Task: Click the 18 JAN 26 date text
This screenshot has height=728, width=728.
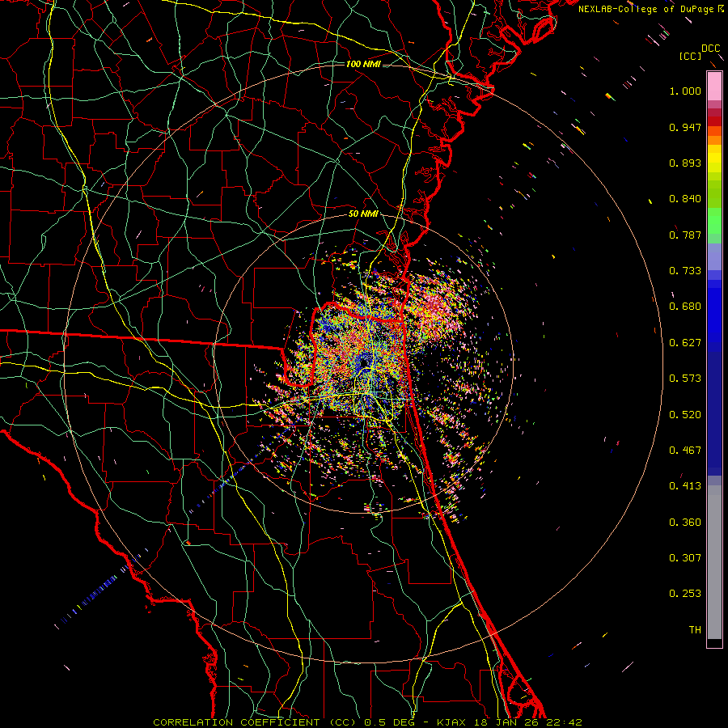Action: pos(506,722)
